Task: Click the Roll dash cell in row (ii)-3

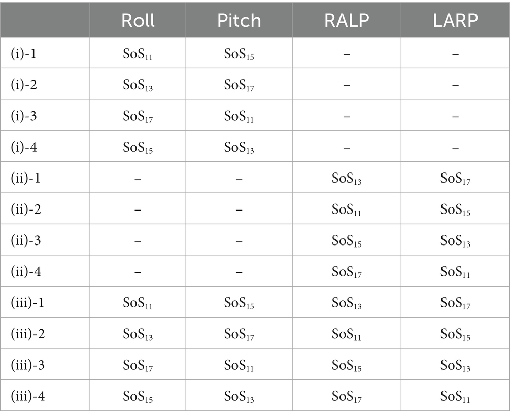Action: 138,240
